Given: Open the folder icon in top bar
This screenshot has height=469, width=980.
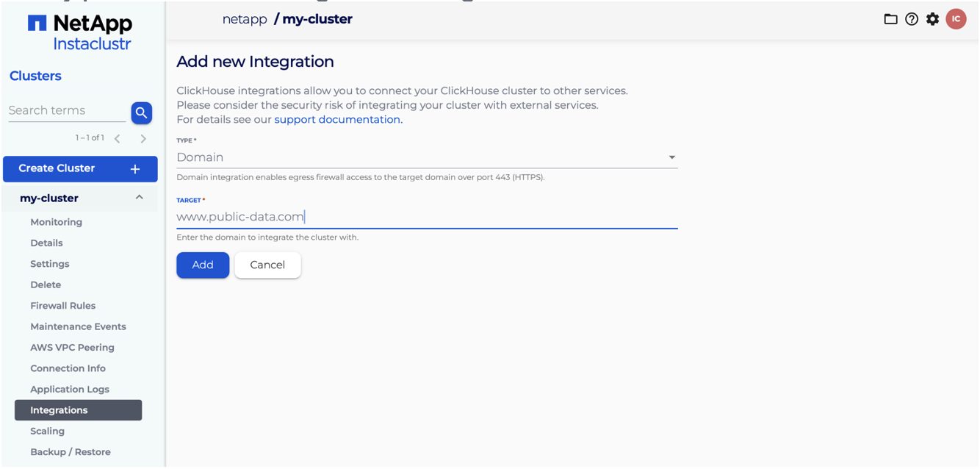Looking at the screenshot, I should pos(890,19).
